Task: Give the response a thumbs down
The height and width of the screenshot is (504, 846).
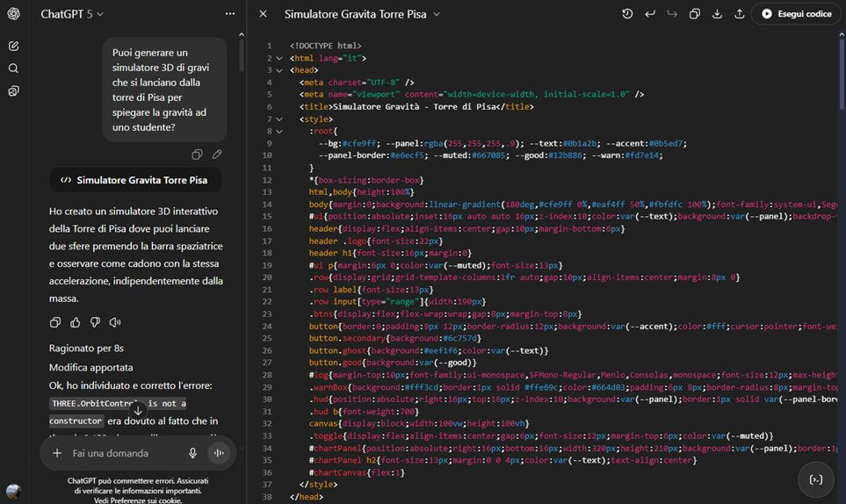Action: 95,322
